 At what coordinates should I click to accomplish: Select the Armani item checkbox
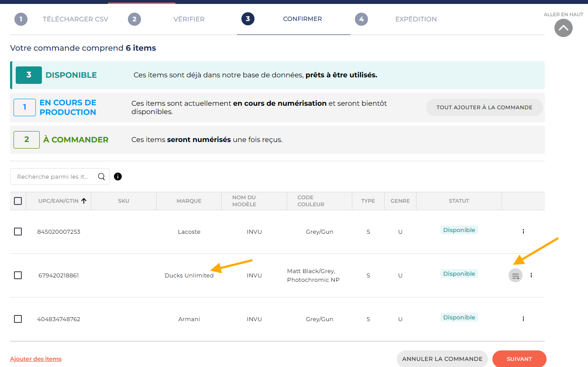click(18, 319)
